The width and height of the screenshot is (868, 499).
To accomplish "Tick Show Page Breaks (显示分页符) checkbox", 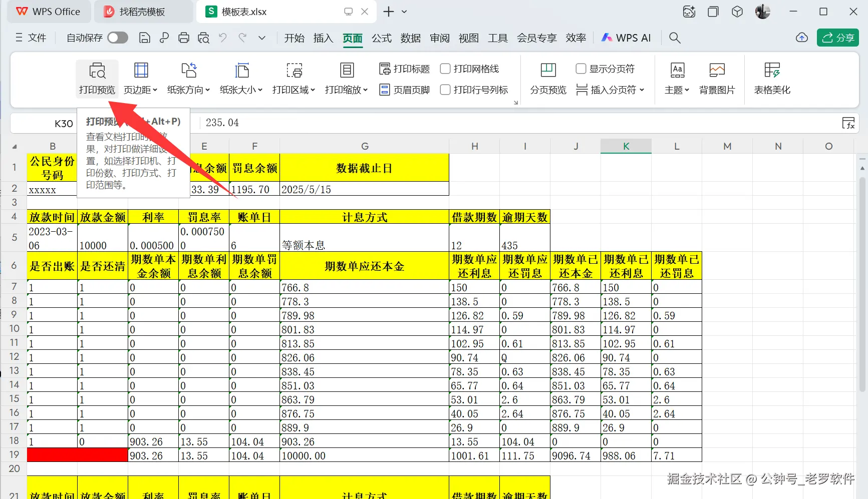I will pyautogui.click(x=581, y=69).
